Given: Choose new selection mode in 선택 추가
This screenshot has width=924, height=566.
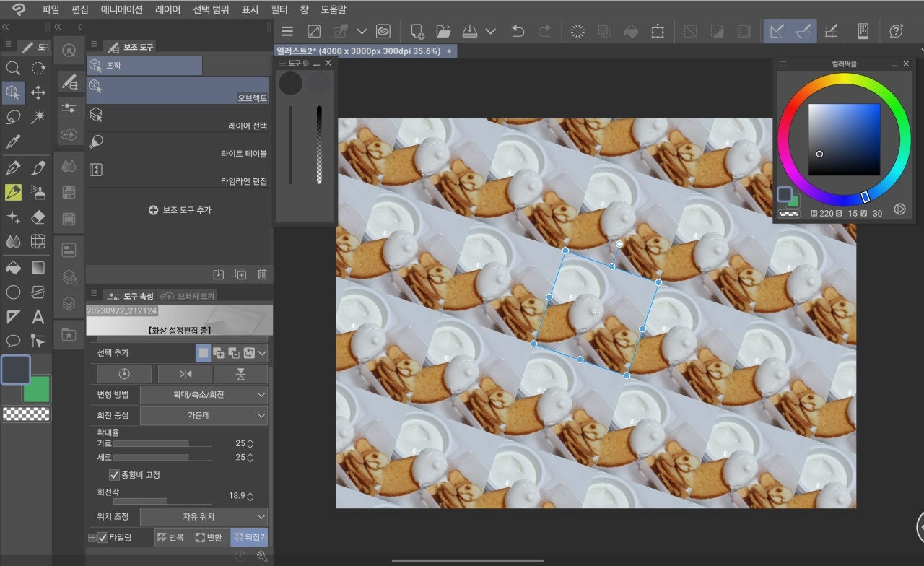Looking at the screenshot, I should click(x=203, y=353).
